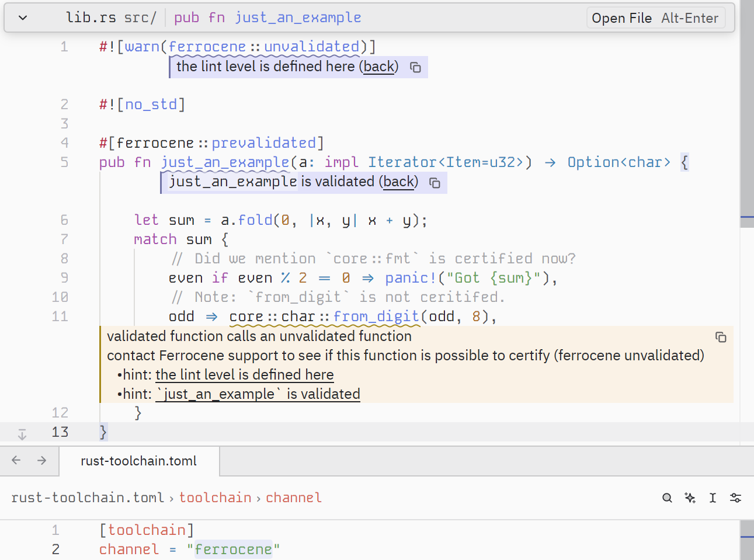Viewport: 754px width, 560px height.
Task: Open hint link 'the lint level is defined here'
Action: (x=245, y=375)
